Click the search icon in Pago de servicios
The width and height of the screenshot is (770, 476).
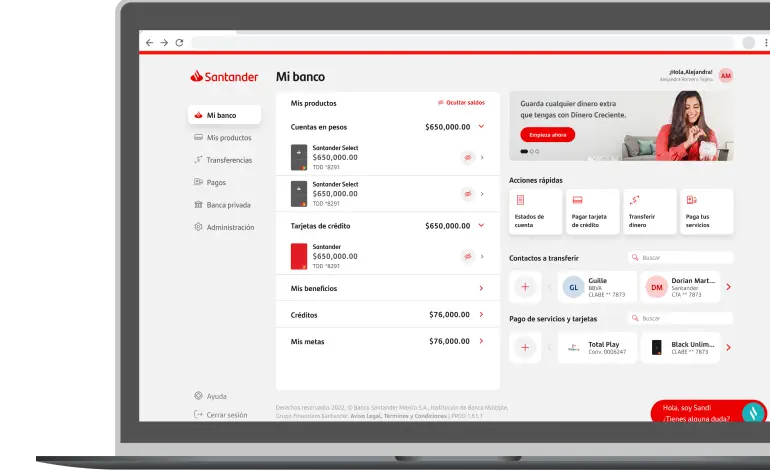pos(635,318)
